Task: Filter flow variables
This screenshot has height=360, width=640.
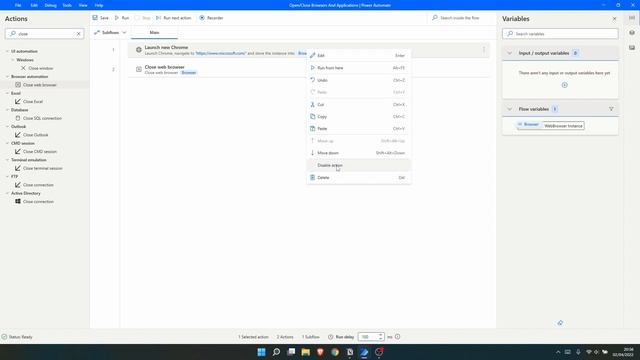Action: coord(611,109)
